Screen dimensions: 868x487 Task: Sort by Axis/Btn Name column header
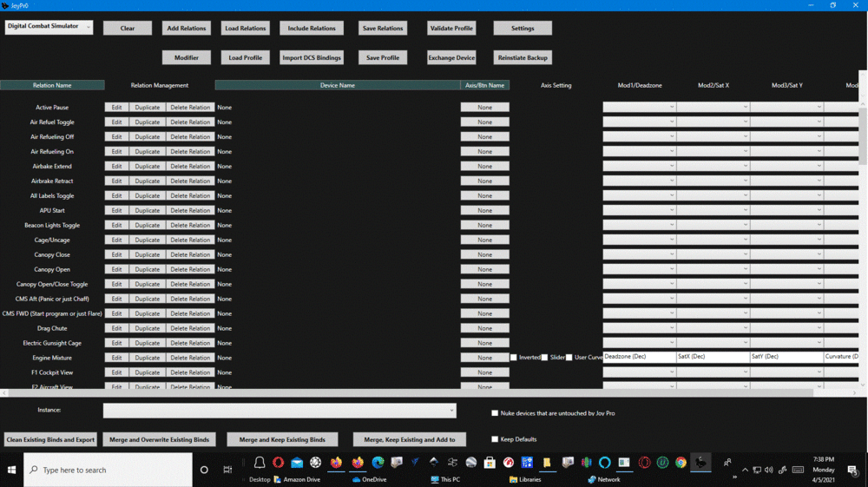pyautogui.click(x=485, y=85)
